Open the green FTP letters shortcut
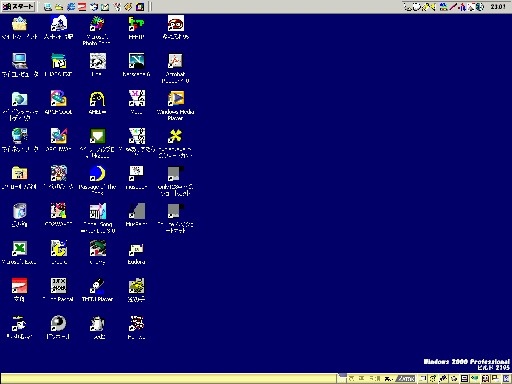 point(137,24)
